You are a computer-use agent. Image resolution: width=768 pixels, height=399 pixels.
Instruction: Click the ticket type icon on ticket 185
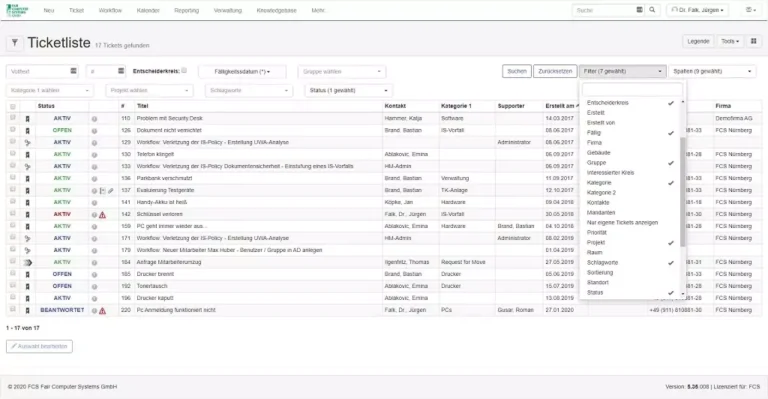[27, 274]
